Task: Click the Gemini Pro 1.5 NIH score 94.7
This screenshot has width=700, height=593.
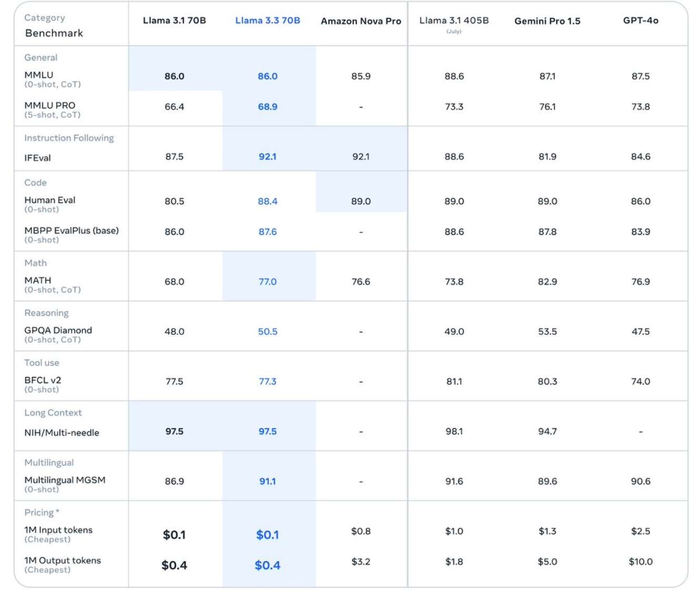Action: [x=547, y=432]
